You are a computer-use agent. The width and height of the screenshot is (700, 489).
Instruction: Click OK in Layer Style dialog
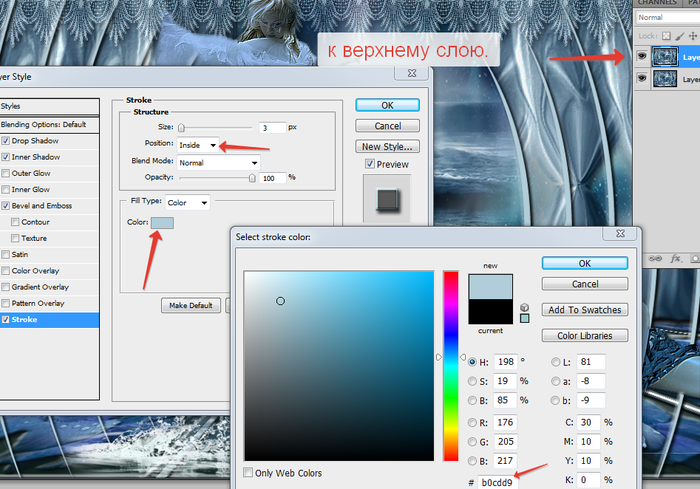(388, 105)
